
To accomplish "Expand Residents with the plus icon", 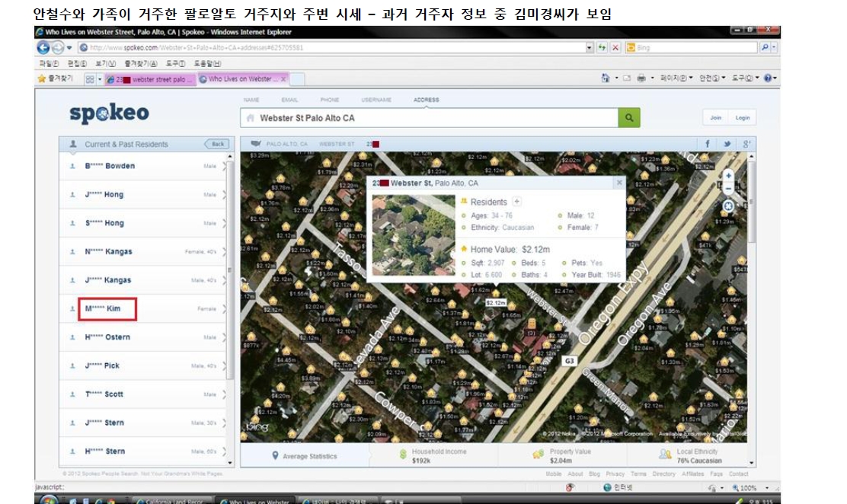I will click(x=517, y=202).
